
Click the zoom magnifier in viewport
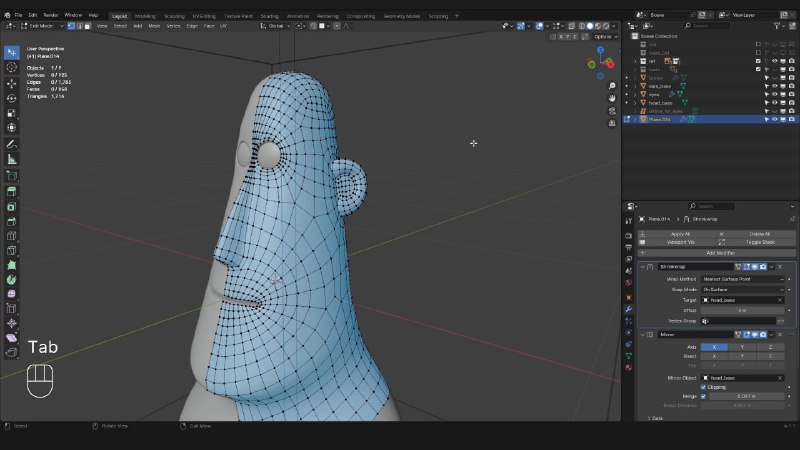[x=612, y=86]
